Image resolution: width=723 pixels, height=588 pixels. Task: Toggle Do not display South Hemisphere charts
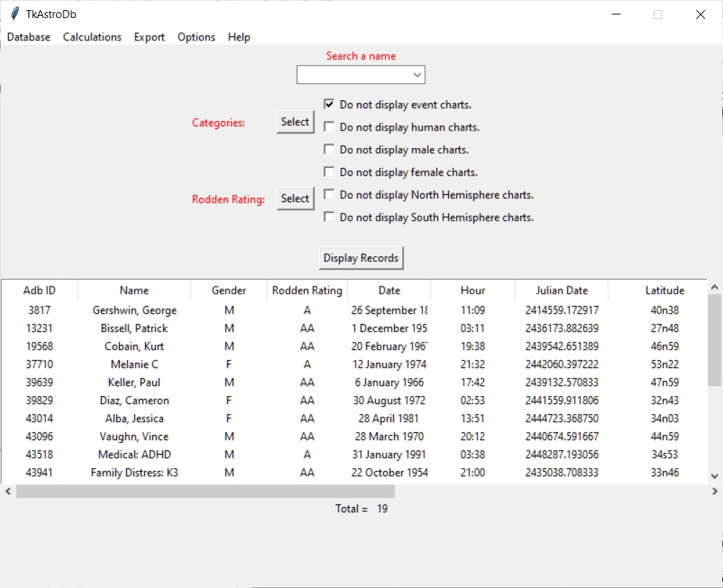pos(329,217)
